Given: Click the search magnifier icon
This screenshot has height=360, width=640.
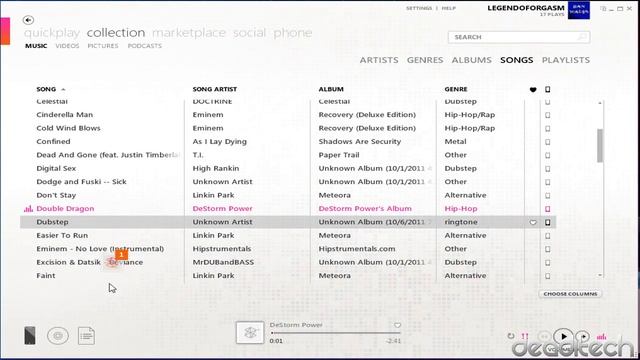Looking at the screenshot, I should [582, 37].
